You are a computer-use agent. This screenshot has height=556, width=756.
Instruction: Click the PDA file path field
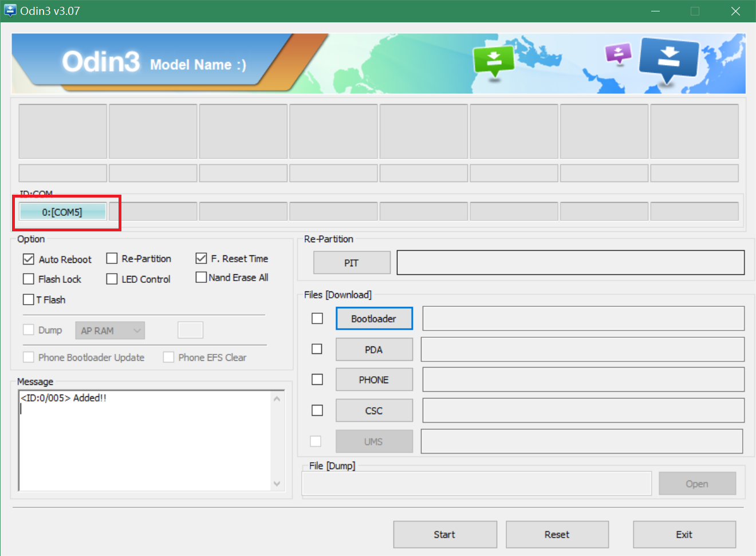coord(582,349)
